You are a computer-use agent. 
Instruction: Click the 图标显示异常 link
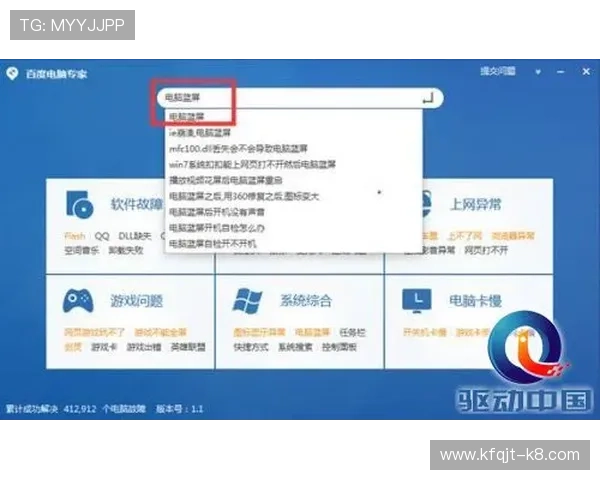(259, 332)
